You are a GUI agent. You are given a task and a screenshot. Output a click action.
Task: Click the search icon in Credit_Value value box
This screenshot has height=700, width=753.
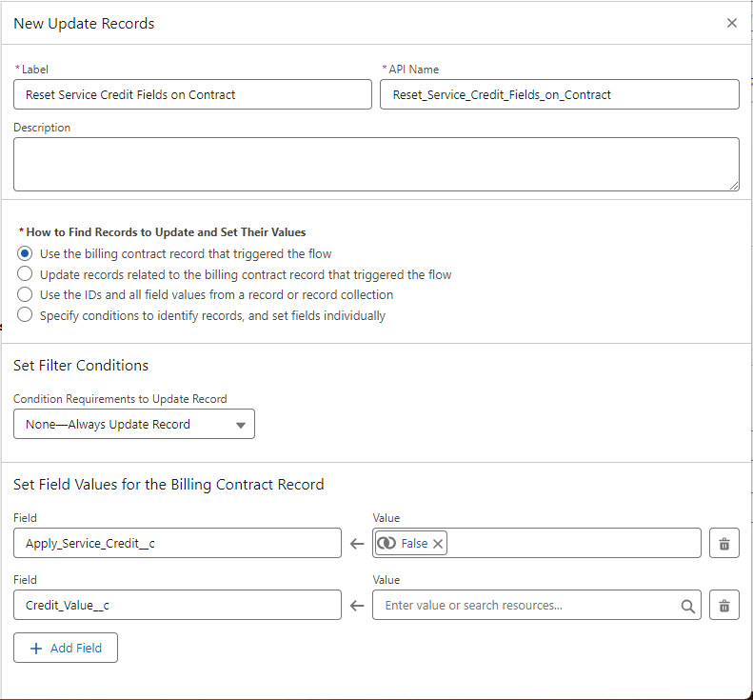coord(687,605)
